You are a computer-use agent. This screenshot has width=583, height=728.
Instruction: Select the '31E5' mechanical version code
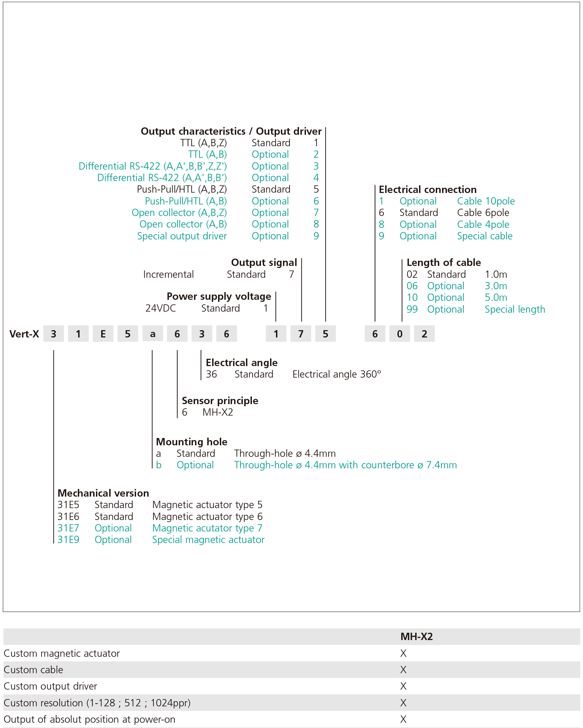click(68, 505)
